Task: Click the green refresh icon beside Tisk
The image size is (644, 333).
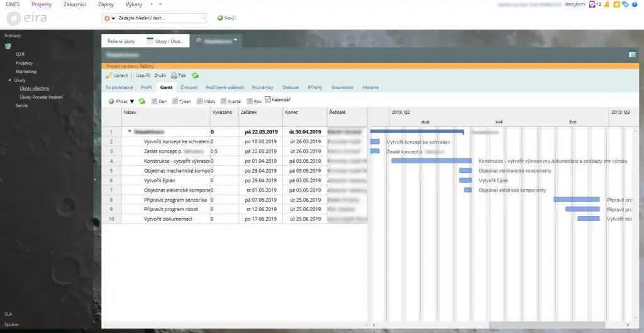Action: 195,75
